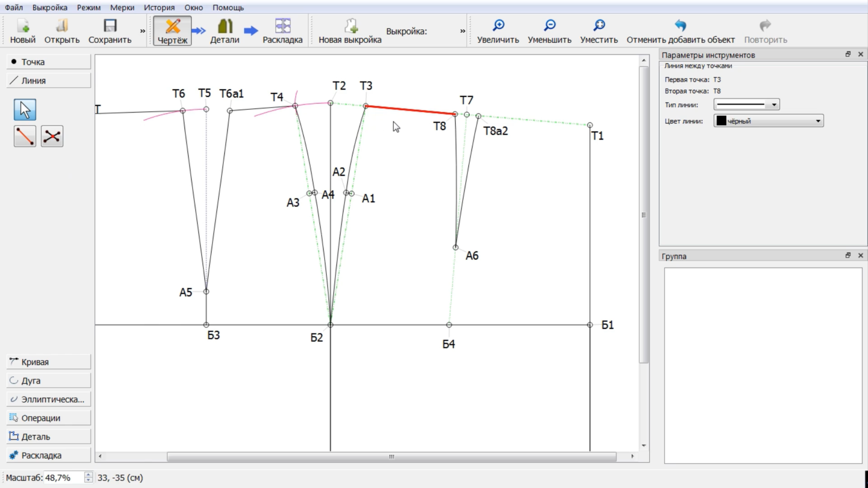Expand the Раскладка tool section
Viewport: 868px width, 488px height.
49,455
